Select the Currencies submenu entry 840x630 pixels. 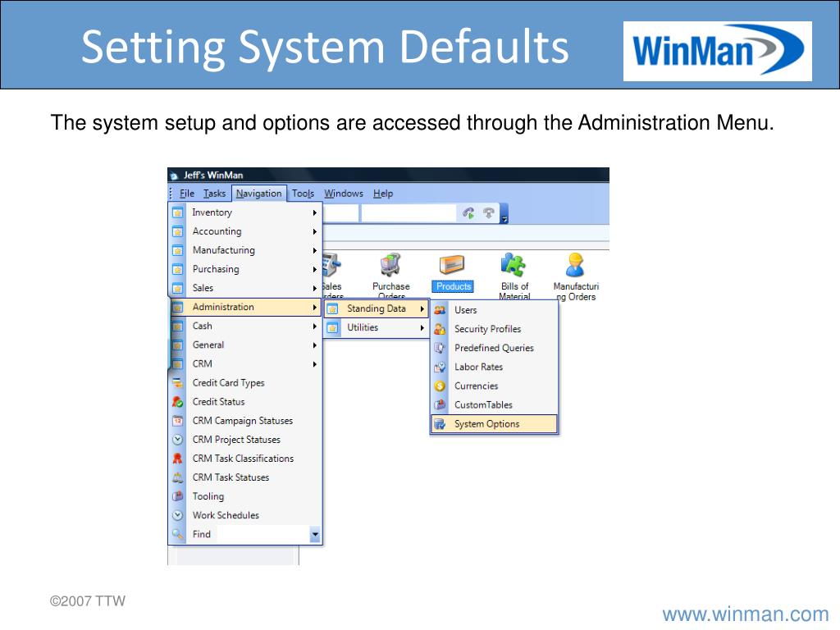(494, 386)
